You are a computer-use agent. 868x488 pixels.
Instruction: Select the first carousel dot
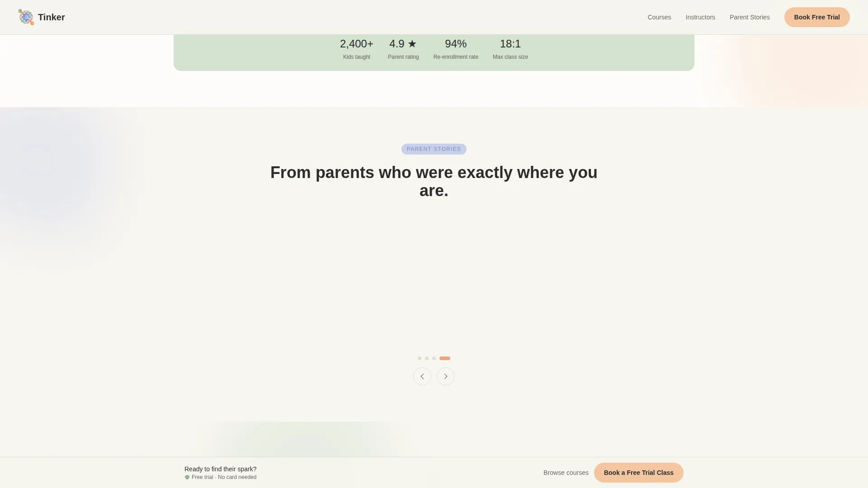coord(420,358)
